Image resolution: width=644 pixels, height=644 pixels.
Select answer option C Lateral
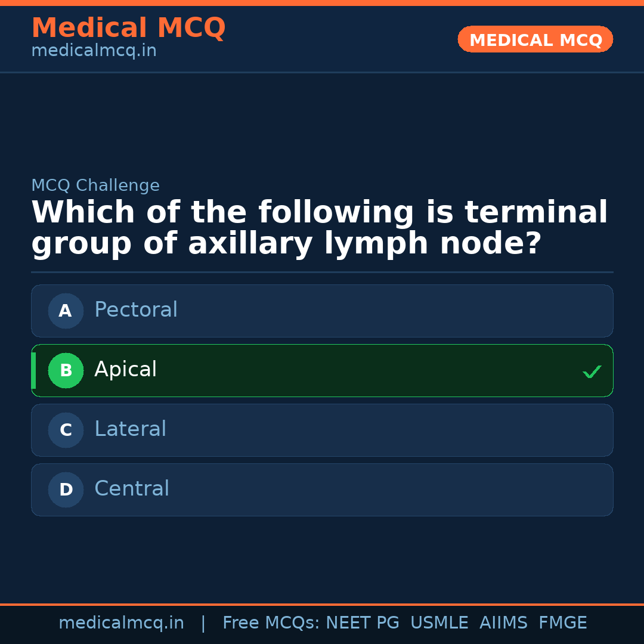point(322,430)
